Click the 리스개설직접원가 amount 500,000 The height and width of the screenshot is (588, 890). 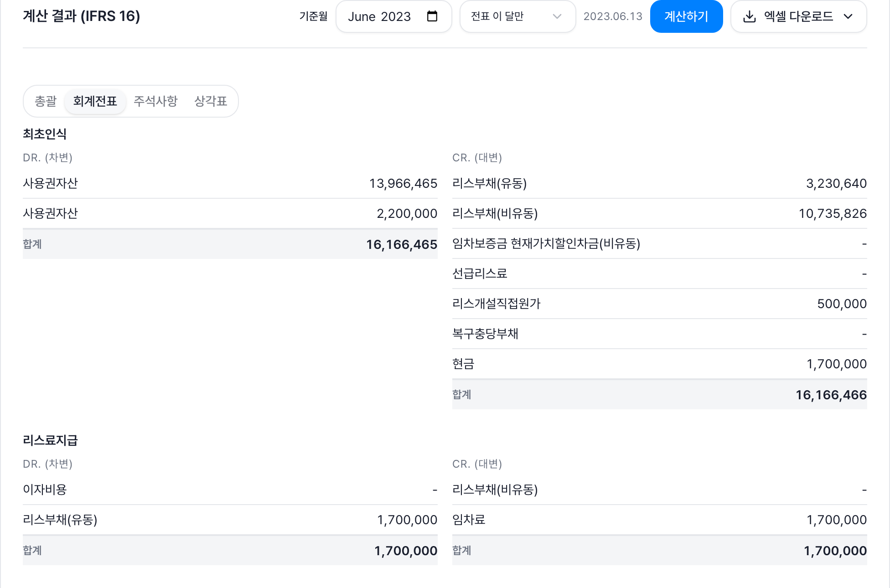tap(842, 304)
